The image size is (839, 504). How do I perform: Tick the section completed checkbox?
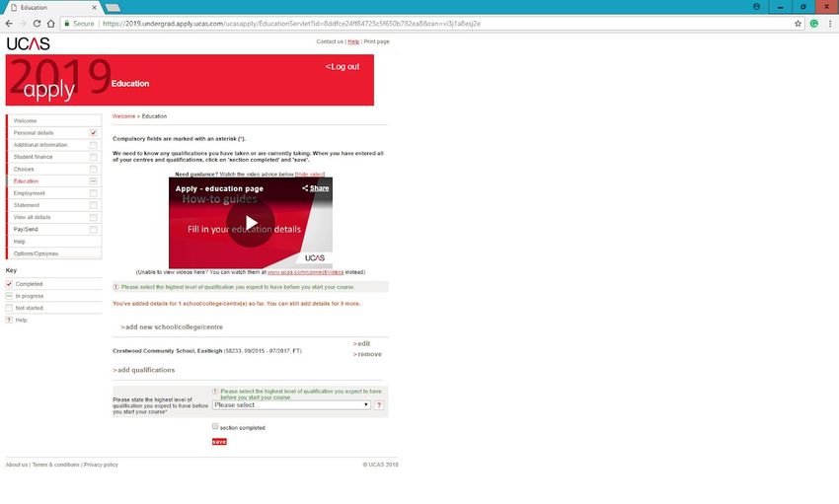pyautogui.click(x=215, y=426)
